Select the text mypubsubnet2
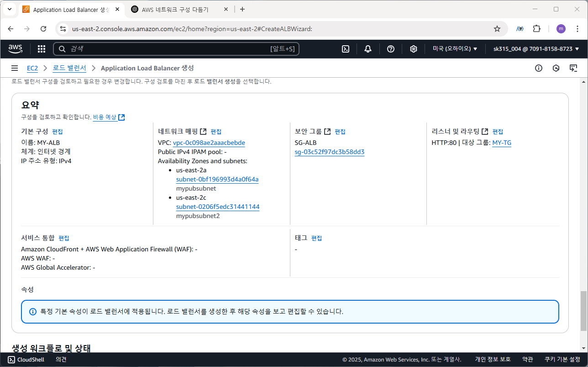 click(198, 216)
